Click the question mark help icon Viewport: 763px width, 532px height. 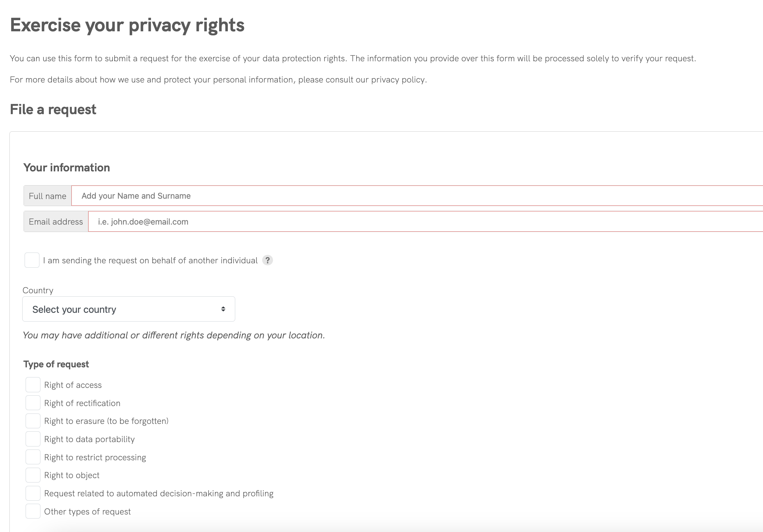click(268, 260)
